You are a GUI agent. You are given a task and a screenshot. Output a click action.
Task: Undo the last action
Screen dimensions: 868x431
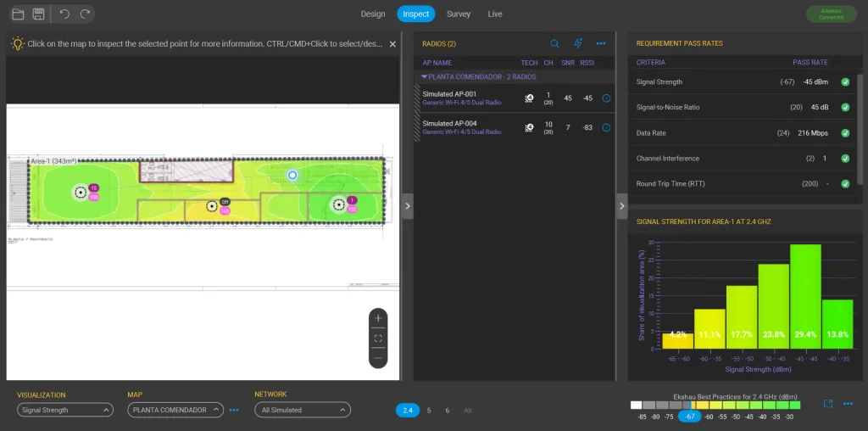64,14
